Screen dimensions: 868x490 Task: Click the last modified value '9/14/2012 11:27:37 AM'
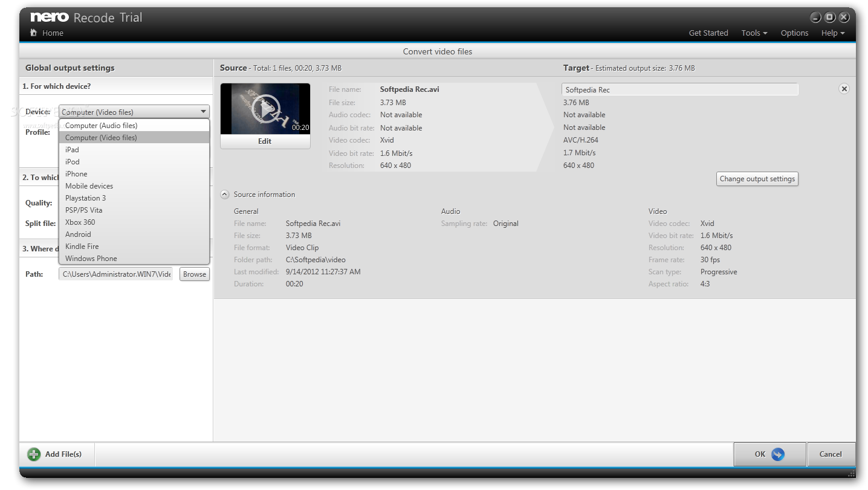click(323, 272)
